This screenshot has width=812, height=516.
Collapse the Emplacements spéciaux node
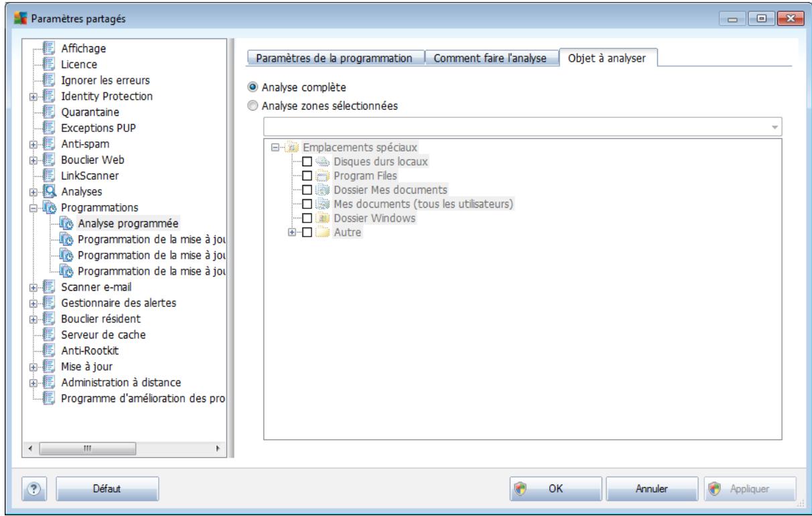tap(275, 147)
